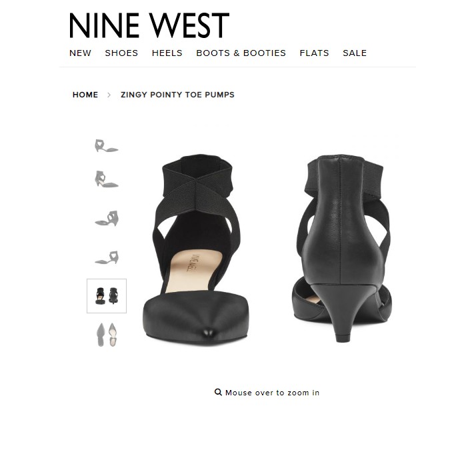
Task: Click the Nine West logo
Action: click(x=149, y=25)
